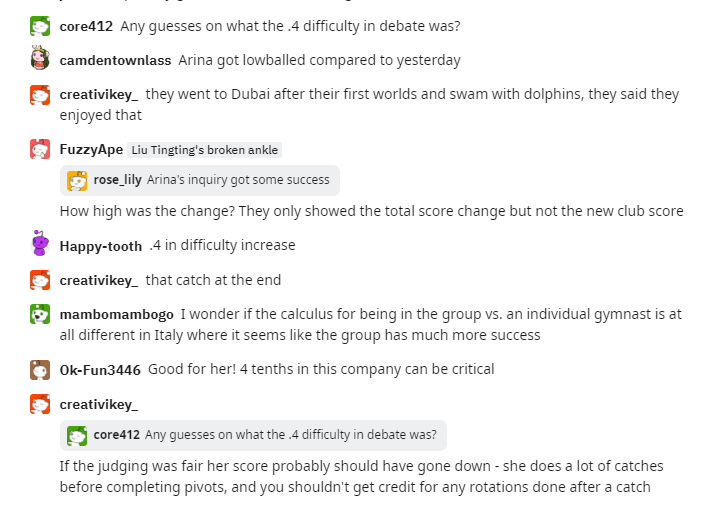
Task: Click rose_lily's avatar in quoted reply
Action: tap(77, 180)
